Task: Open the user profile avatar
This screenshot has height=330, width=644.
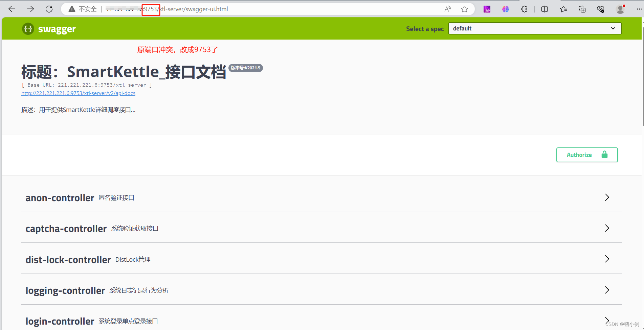Action: point(620,9)
